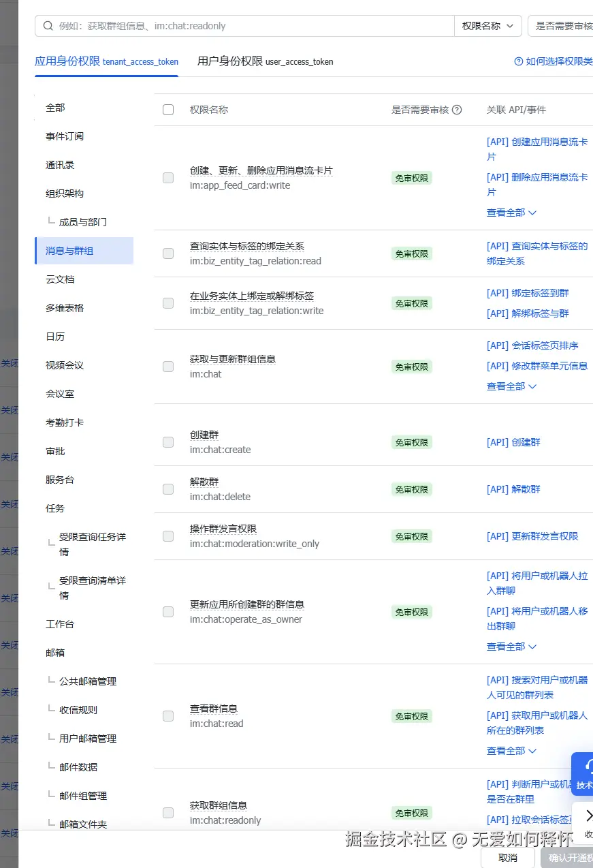This screenshot has width=593, height=868.
Task: Click the search magnifier icon
Action: point(48,26)
